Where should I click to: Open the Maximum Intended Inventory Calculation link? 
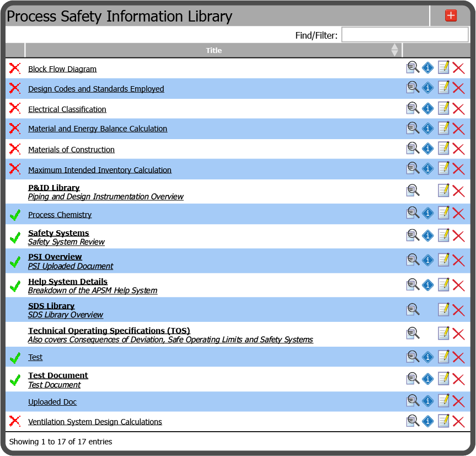point(100,170)
